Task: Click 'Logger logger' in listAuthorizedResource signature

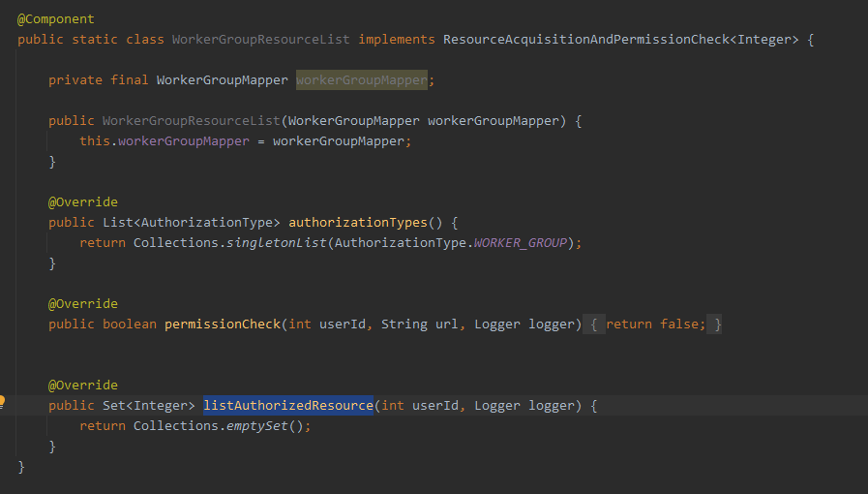Action: pyautogui.click(x=524, y=406)
